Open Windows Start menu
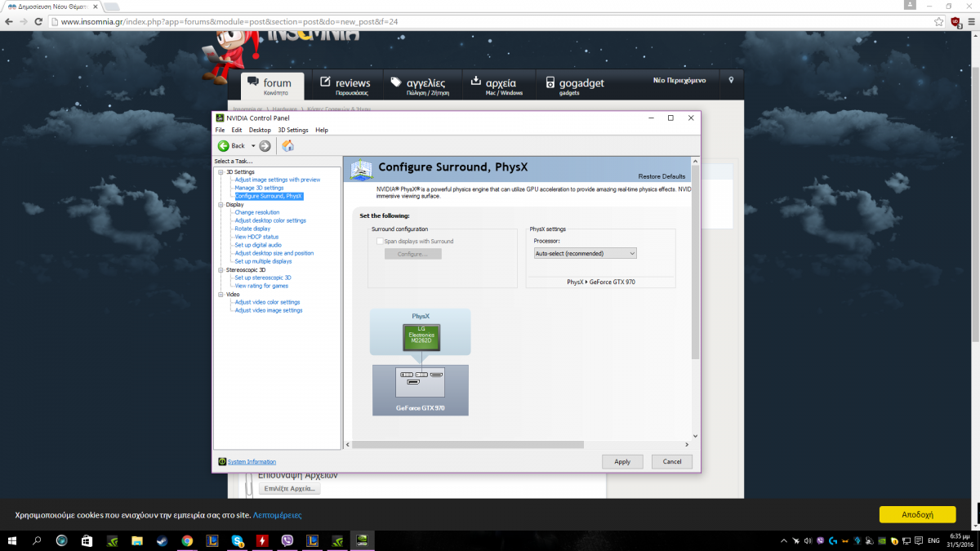Image resolution: width=980 pixels, height=551 pixels. click(x=12, y=540)
